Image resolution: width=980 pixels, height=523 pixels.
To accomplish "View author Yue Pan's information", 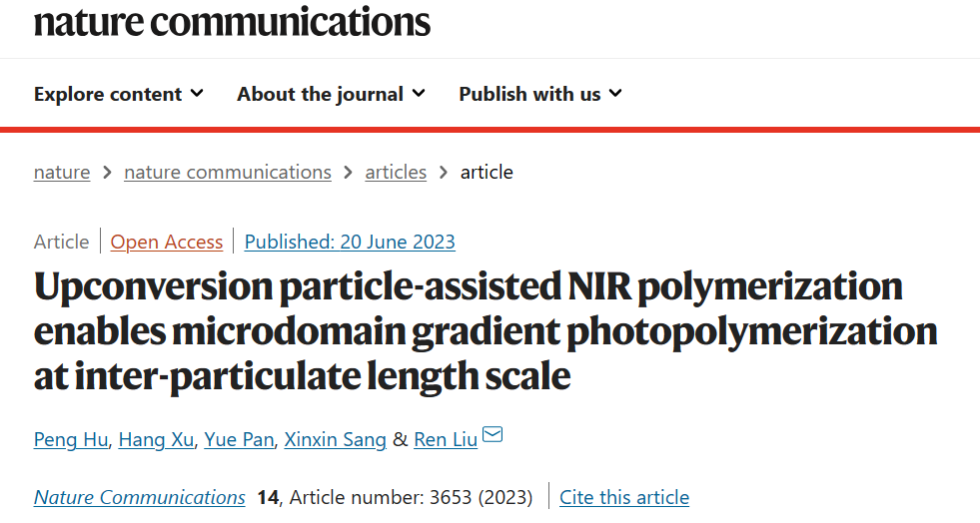I will pyautogui.click(x=240, y=439).
